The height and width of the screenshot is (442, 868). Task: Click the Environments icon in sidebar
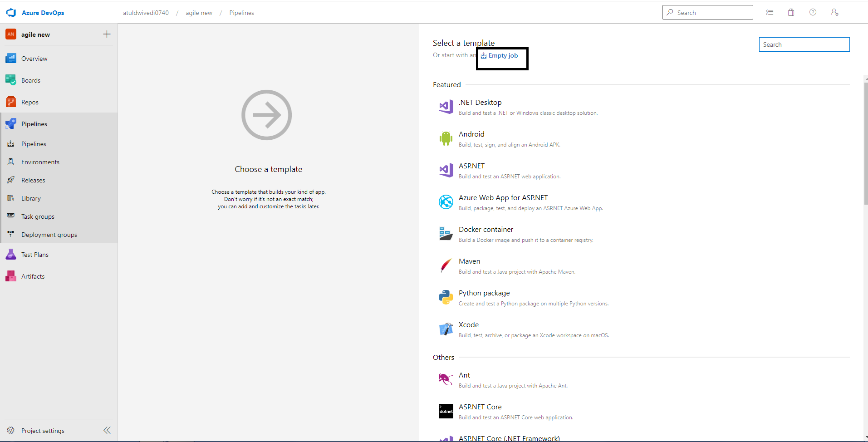tap(11, 162)
